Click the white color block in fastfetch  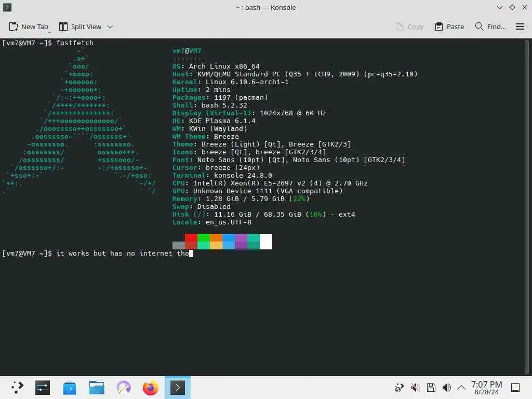266,242
